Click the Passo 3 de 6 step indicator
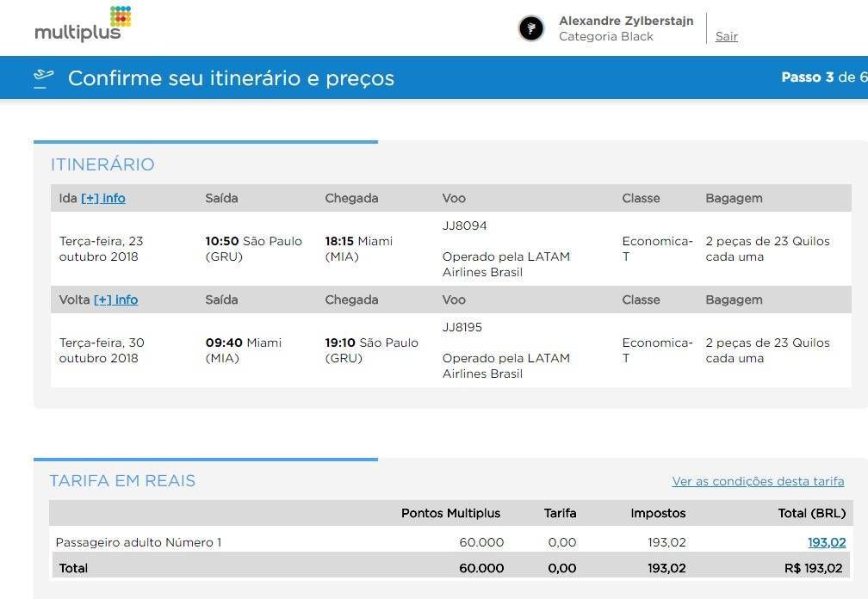Viewport: 868px width, 599px height. [x=824, y=77]
